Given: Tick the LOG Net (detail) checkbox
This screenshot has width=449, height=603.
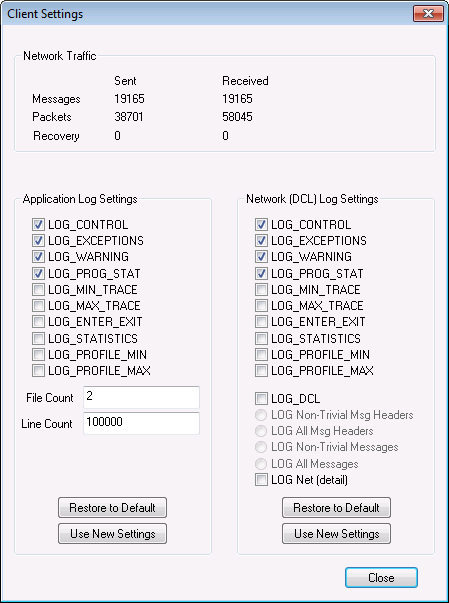Looking at the screenshot, I should coord(261,480).
